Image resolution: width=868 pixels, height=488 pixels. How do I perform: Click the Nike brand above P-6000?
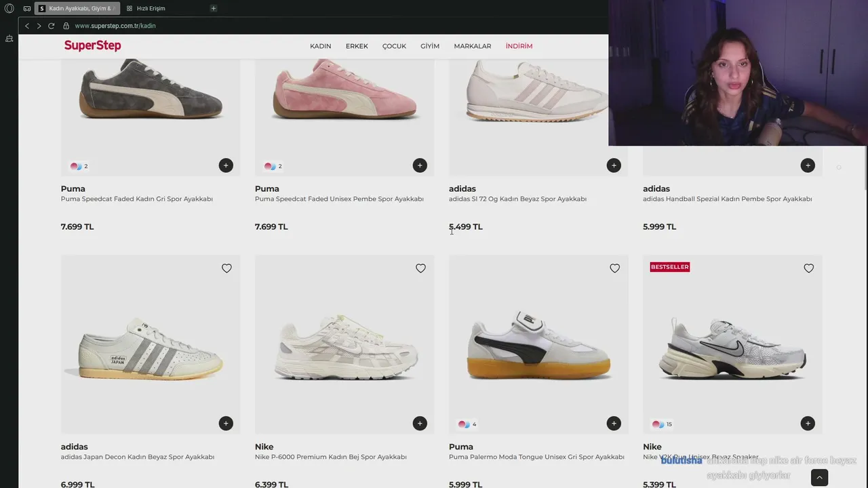pyautogui.click(x=264, y=447)
